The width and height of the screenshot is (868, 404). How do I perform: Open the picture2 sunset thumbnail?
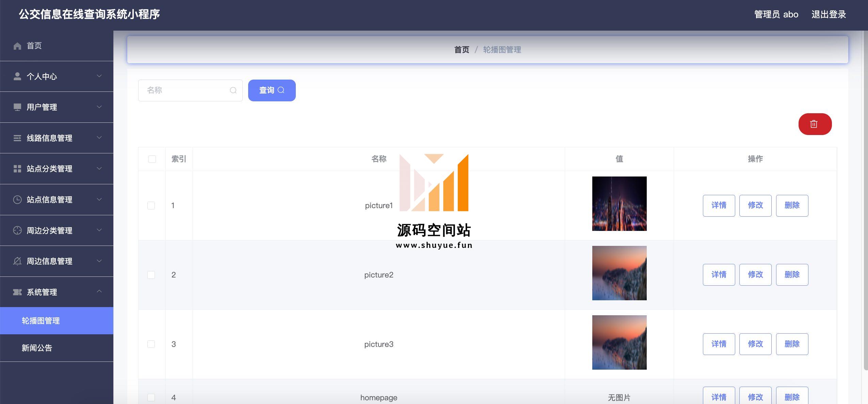click(x=619, y=273)
